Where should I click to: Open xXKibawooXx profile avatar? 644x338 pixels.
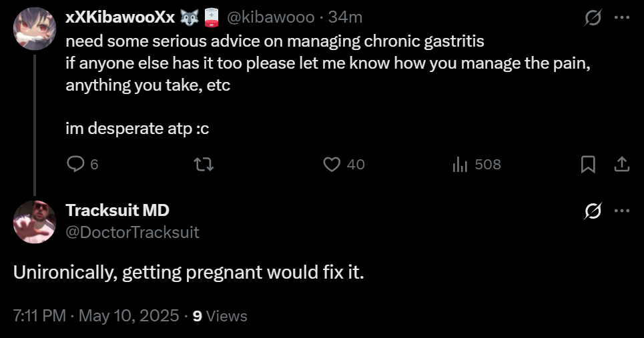click(34, 28)
